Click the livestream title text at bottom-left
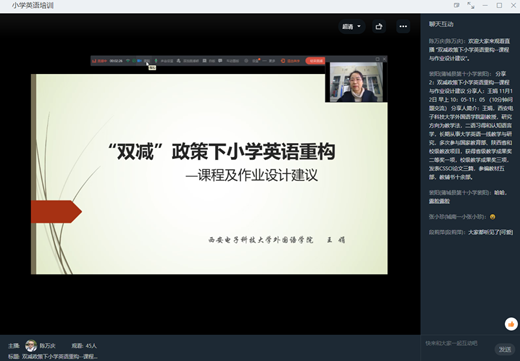This screenshot has height=361, width=520. pyautogui.click(x=60, y=356)
